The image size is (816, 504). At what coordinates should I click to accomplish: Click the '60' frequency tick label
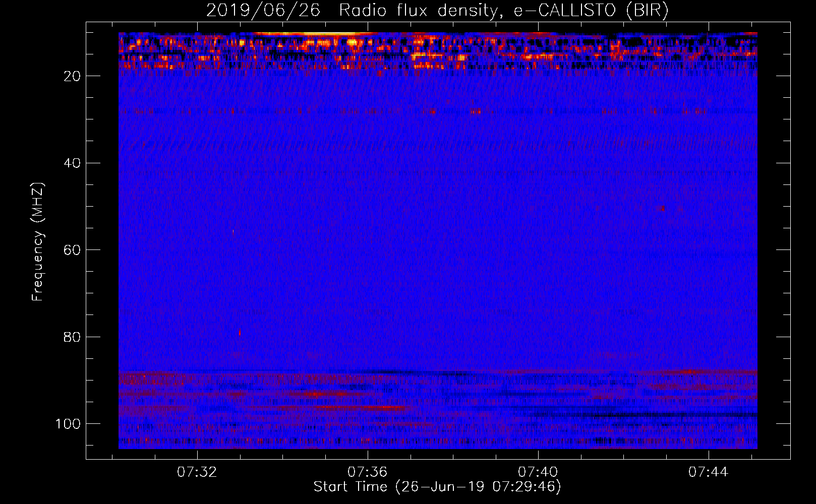pyautogui.click(x=72, y=250)
